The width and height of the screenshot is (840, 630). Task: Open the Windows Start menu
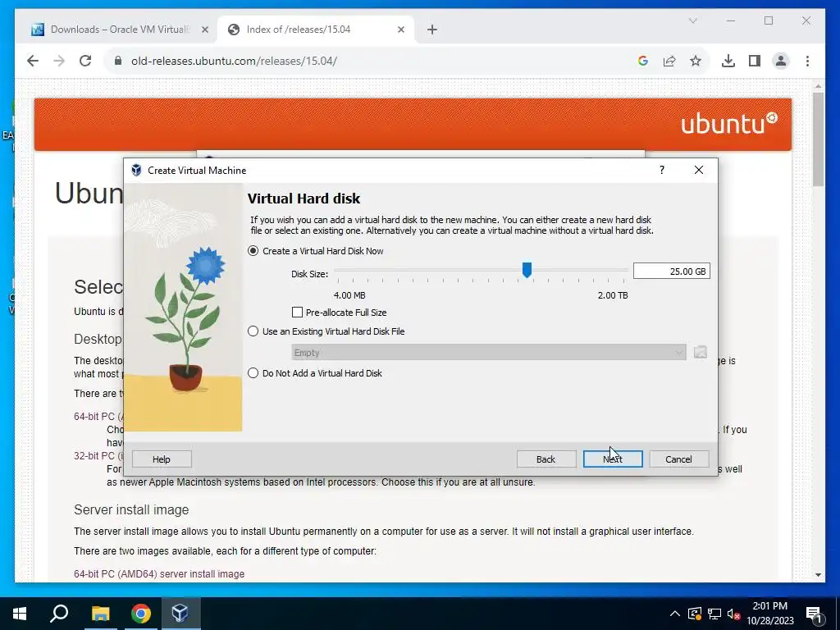[x=20, y=614]
